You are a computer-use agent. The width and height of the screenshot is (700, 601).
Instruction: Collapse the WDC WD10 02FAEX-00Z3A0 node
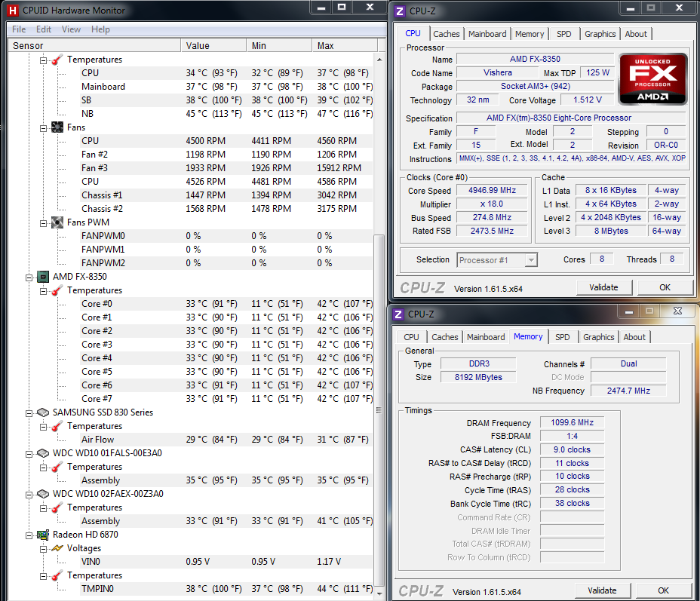tap(29, 495)
